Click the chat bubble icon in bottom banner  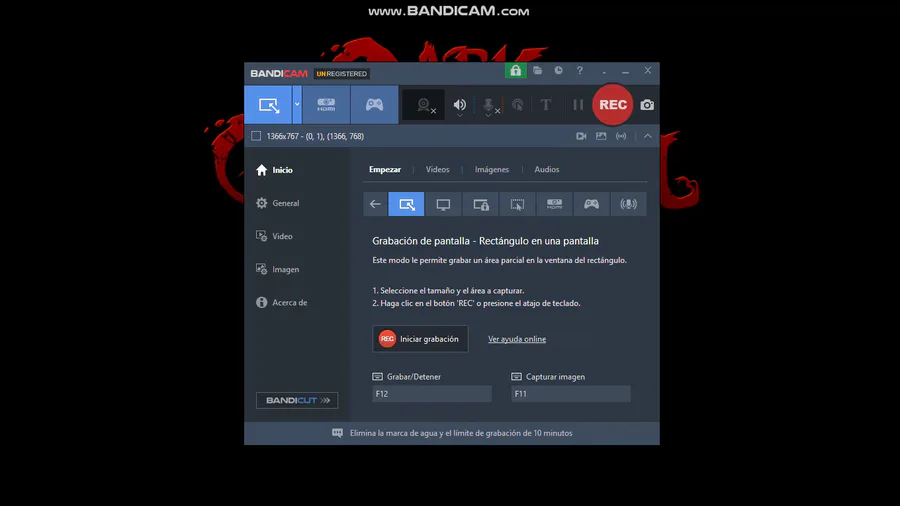click(x=338, y=433)
